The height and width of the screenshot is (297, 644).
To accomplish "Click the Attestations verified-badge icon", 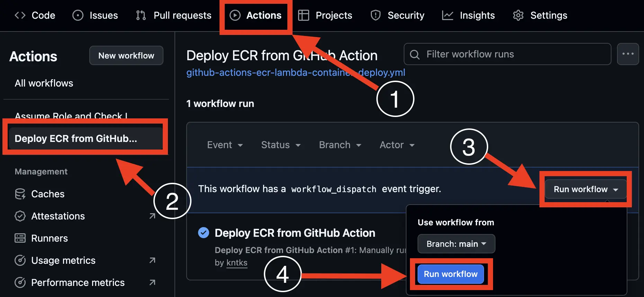I will [20, 216].
